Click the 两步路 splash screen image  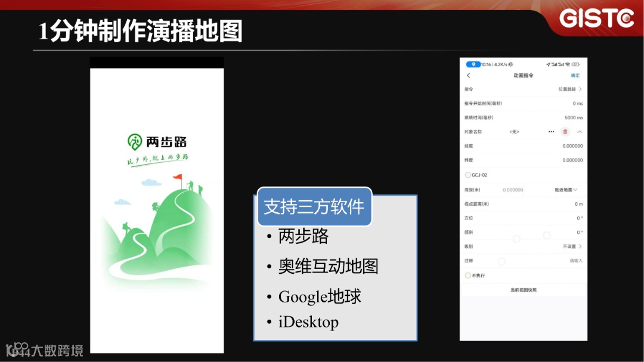[157, 211]
